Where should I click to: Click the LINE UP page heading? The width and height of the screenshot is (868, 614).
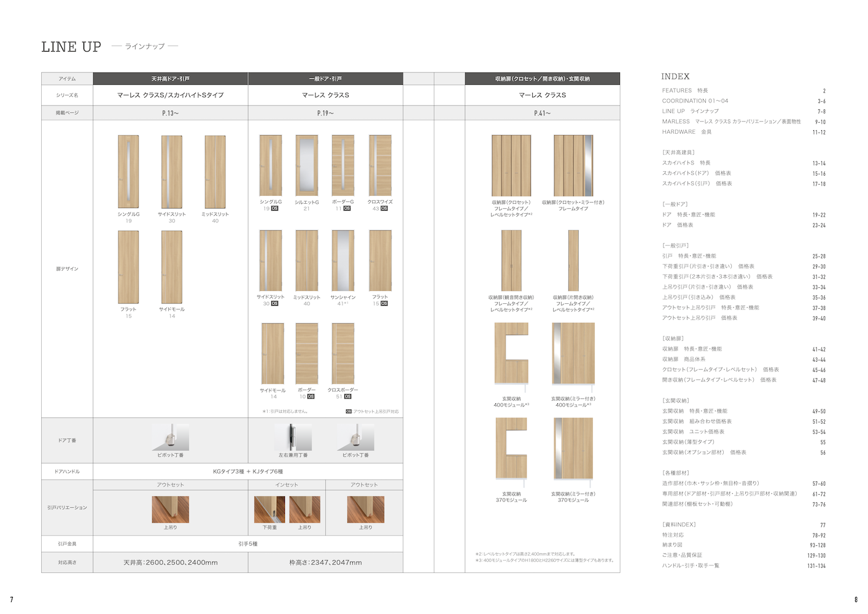click(x=71, y=47)
